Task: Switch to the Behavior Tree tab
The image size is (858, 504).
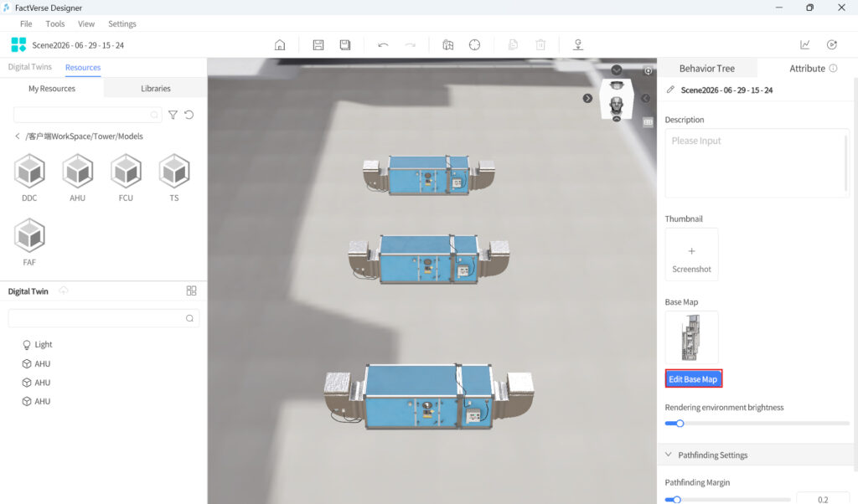Action: point(707,69)
